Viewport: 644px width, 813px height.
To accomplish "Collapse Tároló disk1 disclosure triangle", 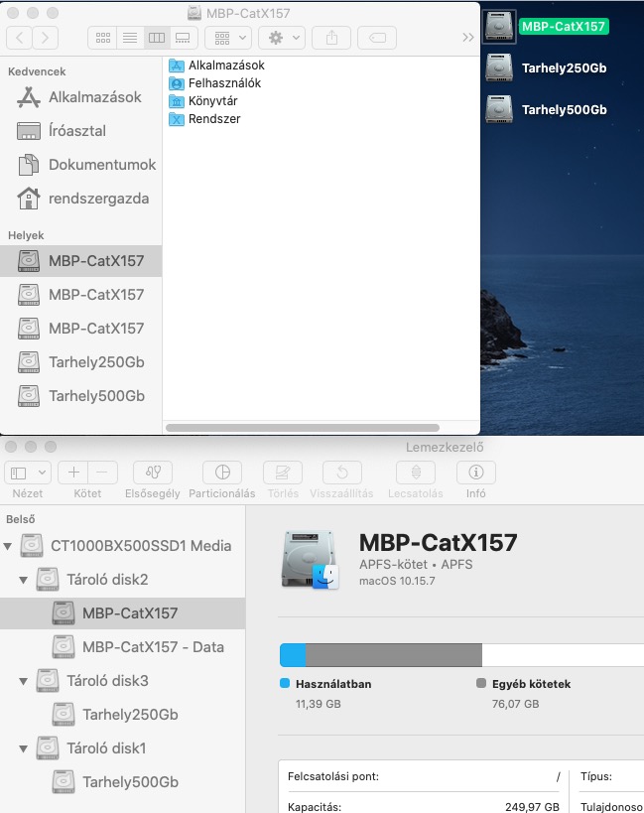I will (x=23, y=748).
